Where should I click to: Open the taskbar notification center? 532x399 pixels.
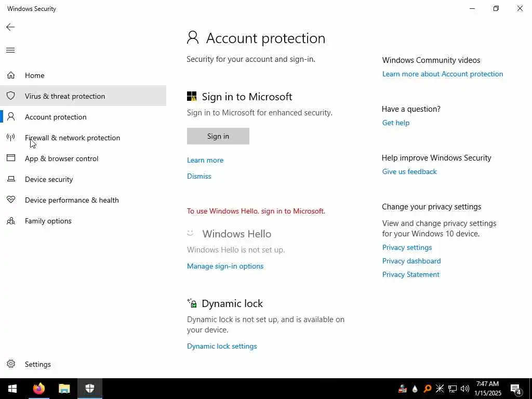pos(516,389)
